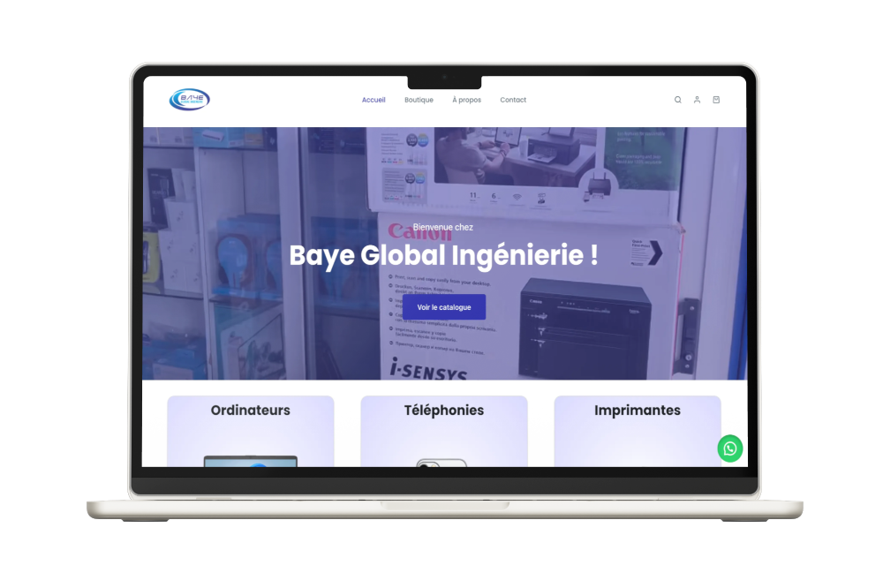Click the Baye logo in header
The height and width of the screenshot is (588, 883).
(189, 100)
